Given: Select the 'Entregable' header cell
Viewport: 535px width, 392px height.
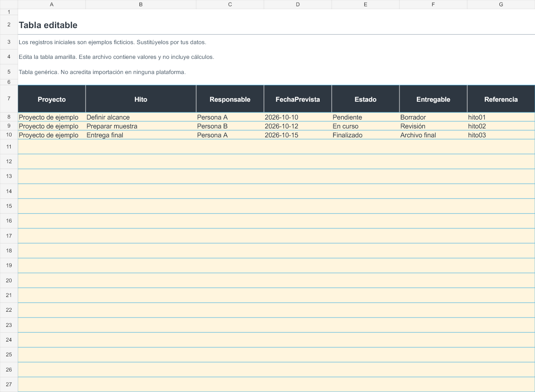Looking at the screenshot, I should [433, 99].
